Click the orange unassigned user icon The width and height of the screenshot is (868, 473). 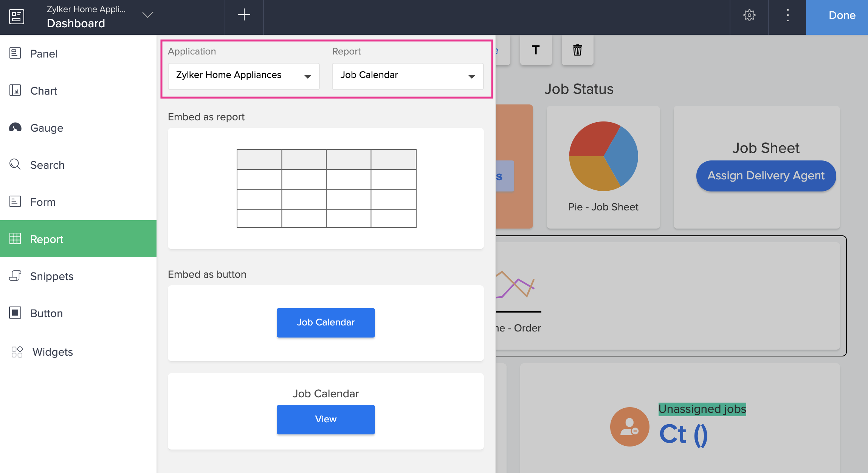tap(629, 426)
